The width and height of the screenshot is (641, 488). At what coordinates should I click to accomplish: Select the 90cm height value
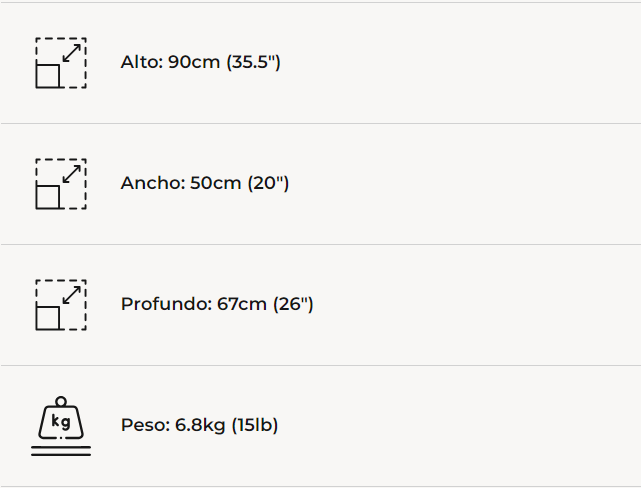coord(194,62)
